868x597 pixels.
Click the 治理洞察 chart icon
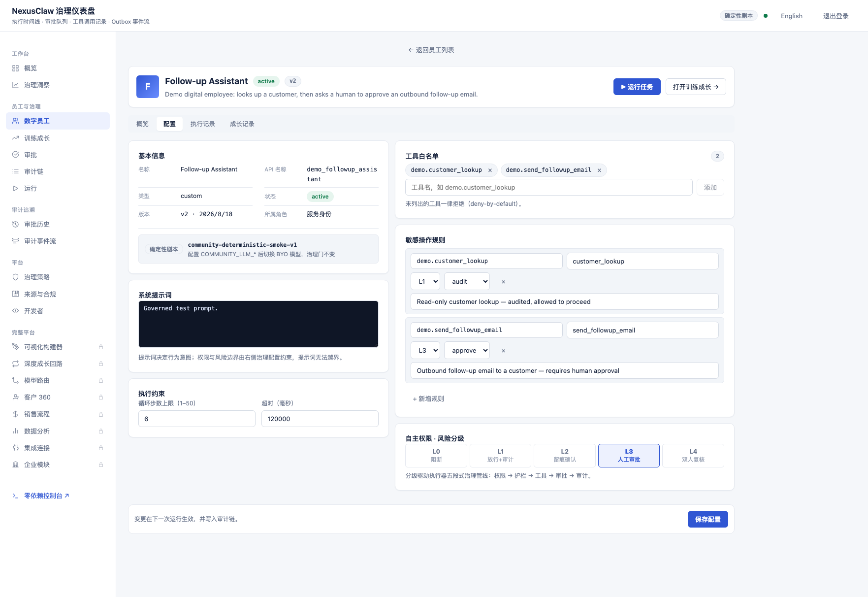(15, 85)
